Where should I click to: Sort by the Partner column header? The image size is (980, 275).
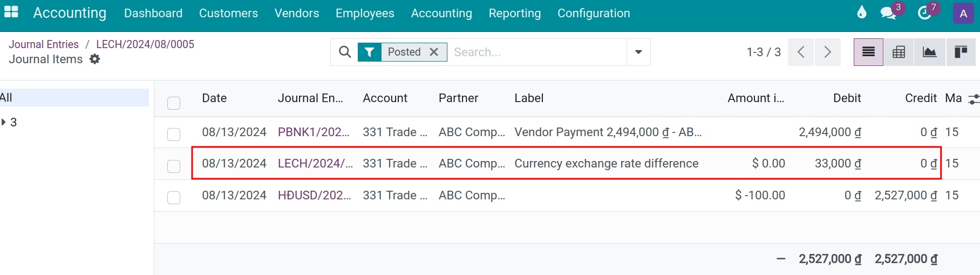pyautogui.click(x=458, y=98)
